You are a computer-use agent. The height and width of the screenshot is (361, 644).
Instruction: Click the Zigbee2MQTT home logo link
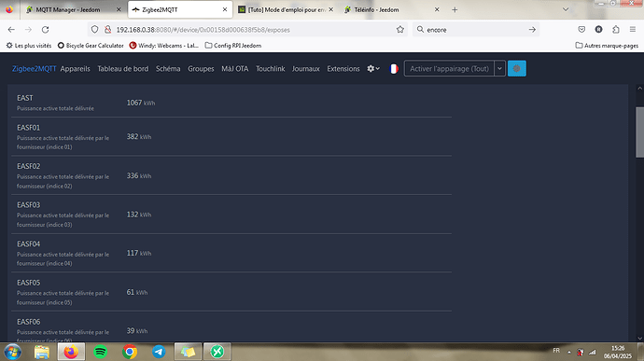[34, 69]
